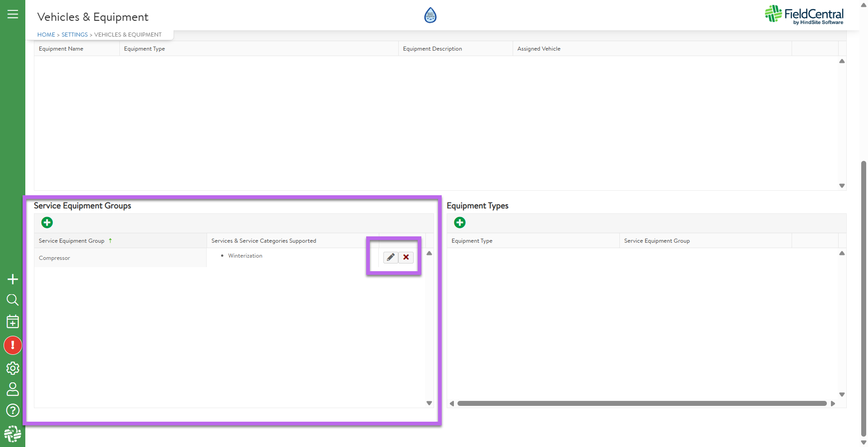
Task: Open the calendar add icon in sidebar
Action: [x=13, y=322]
